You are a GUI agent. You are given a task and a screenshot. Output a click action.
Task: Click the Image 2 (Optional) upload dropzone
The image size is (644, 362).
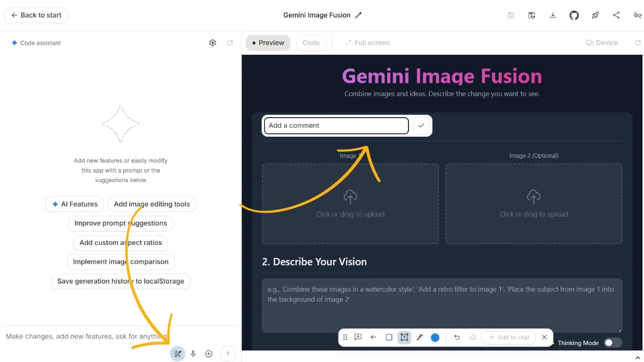click(x=534, y=204)
